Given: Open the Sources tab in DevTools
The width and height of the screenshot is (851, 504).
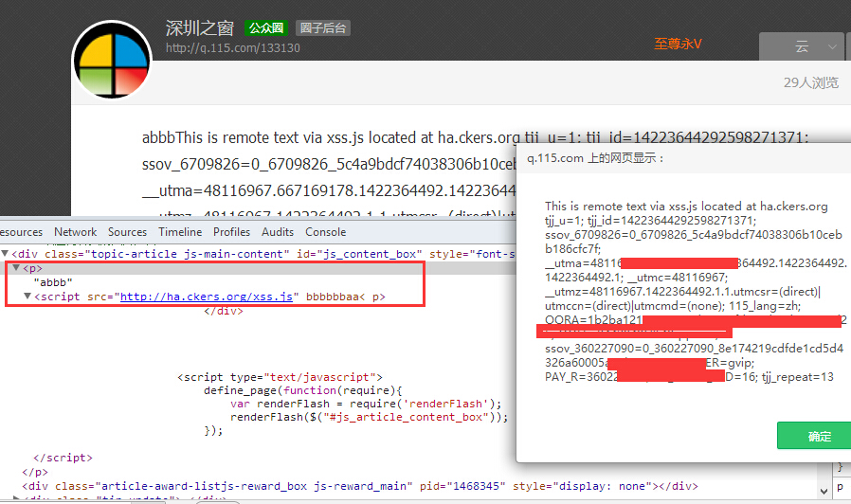Looking at the screenshot, I should point(128,232).
